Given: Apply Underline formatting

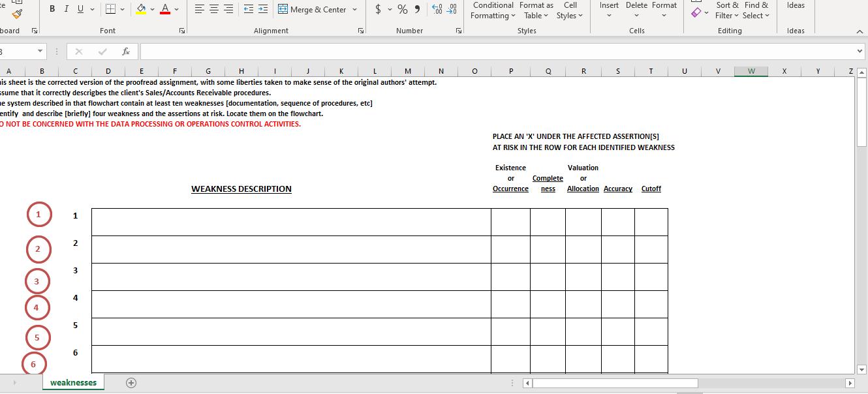Looking at the screenshot, I should point(81,9).
